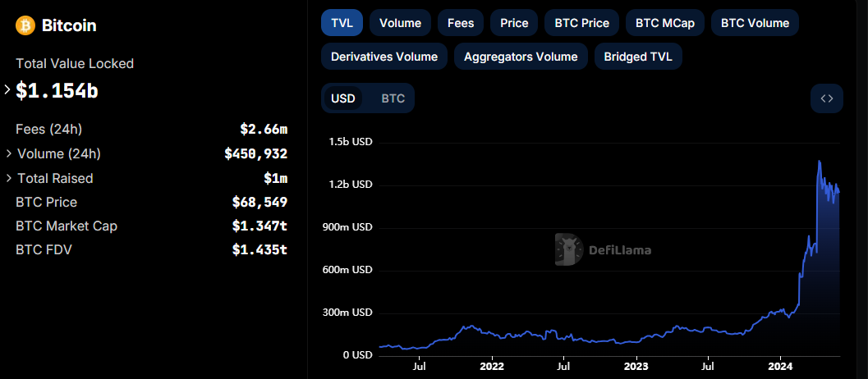Click the 2022 x-axis label
868x379 pixels.
(492, 366)
